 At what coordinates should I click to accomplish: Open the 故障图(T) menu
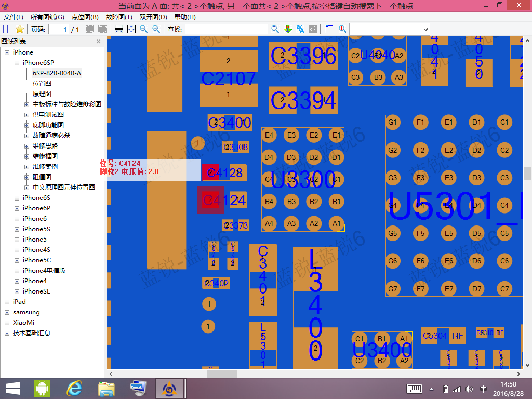pyautogui.click(x=119, y=17)
